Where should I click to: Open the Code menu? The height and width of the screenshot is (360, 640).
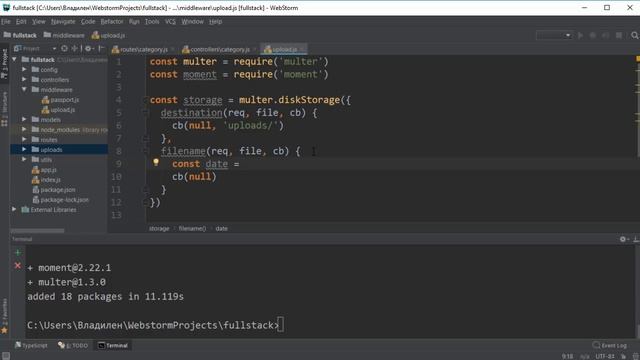point(88,22)
